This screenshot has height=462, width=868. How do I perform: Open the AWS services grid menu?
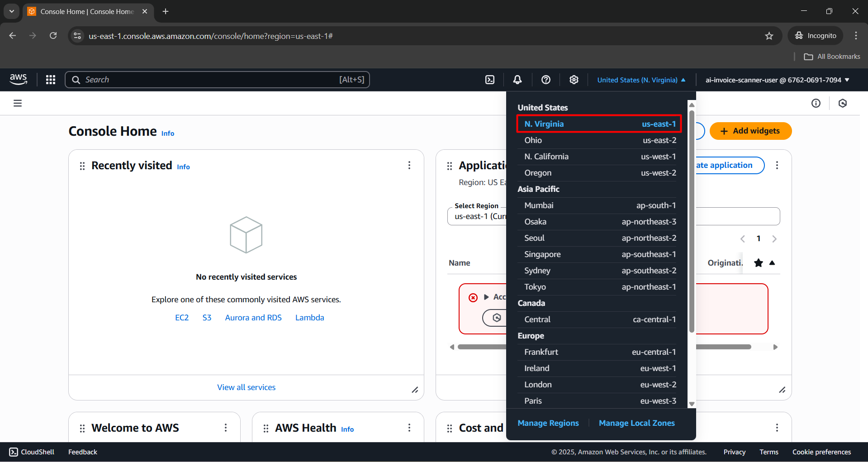pos(51,80)
